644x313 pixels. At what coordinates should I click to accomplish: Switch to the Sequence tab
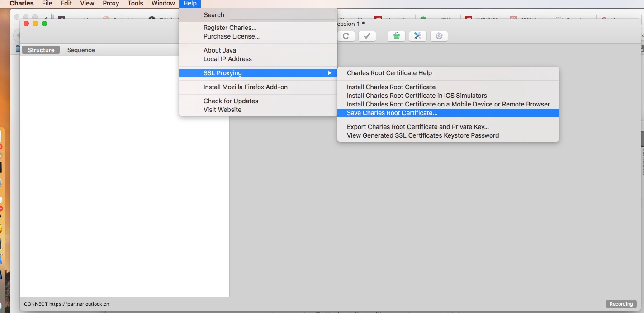[x=81, y=50]
